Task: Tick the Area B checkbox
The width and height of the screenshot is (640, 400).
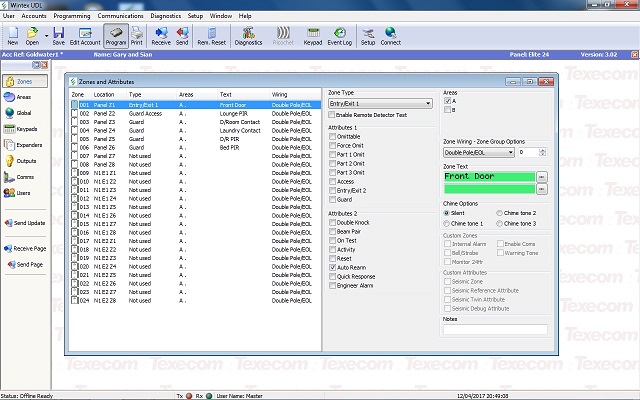Action: (x=447, y=111)
